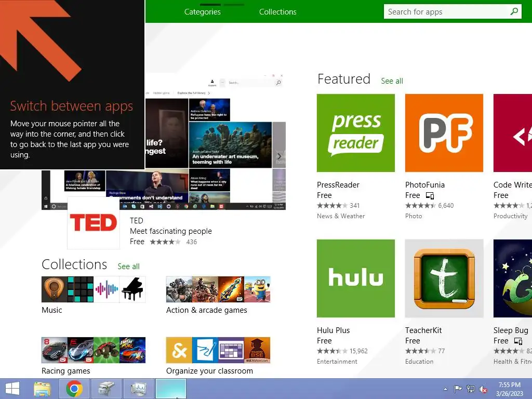This screenshot has height=399, width=532.
Task: Open the Collections menu in the top bar
Action: pos(277,12)
